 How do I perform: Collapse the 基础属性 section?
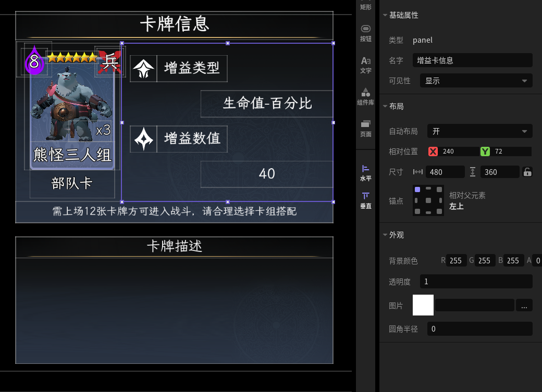385,15
